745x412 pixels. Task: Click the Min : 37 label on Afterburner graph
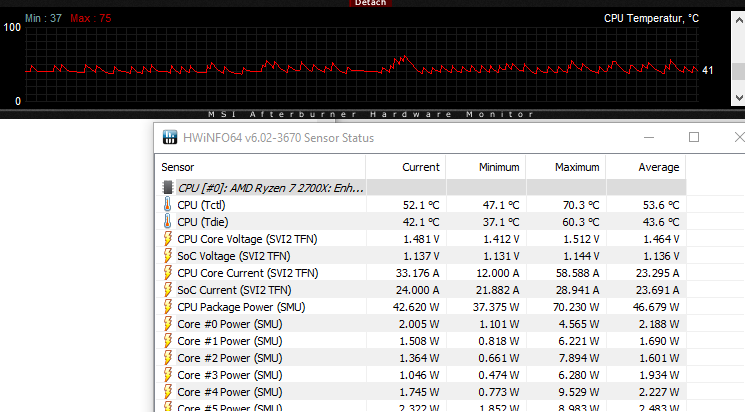(43, 19)
